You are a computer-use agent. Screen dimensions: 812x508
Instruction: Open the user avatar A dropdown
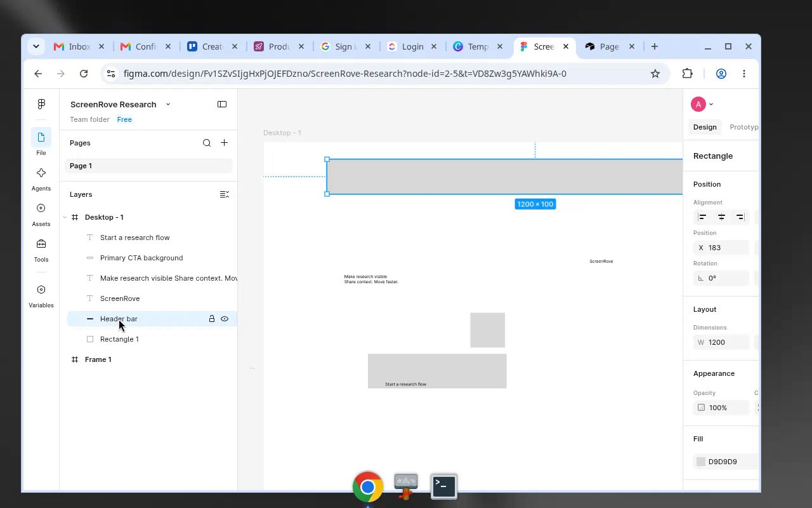point(702,104)
